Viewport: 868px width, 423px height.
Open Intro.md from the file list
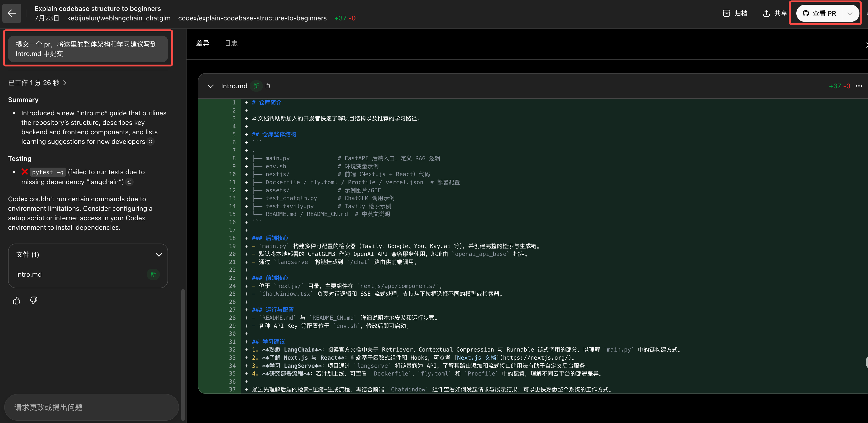[29, 274]
